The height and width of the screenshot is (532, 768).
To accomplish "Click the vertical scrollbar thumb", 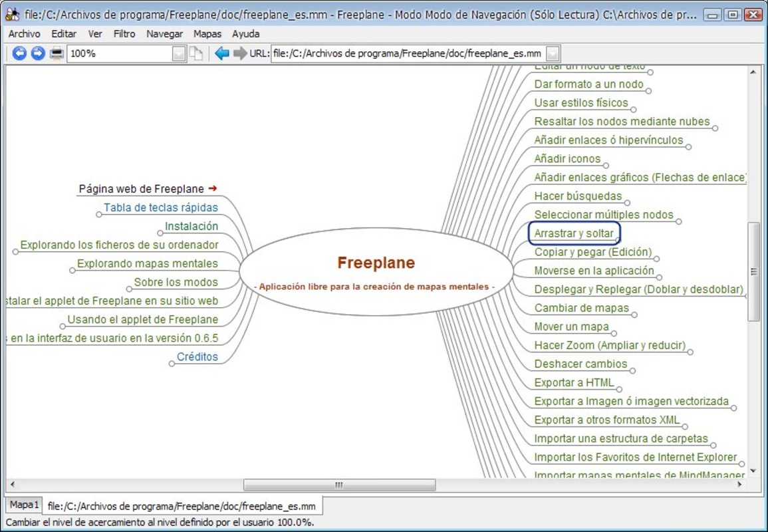I will click(x=753, y=271).
